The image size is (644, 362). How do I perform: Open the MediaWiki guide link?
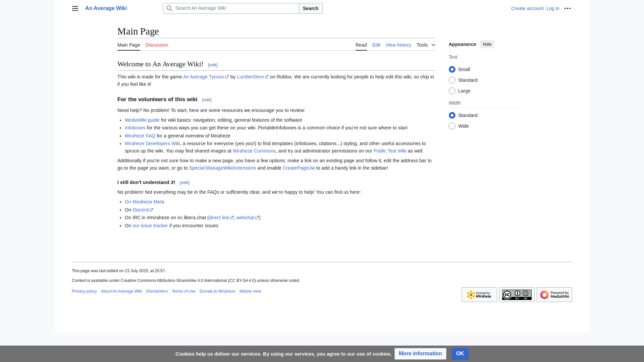click(142, 120)
